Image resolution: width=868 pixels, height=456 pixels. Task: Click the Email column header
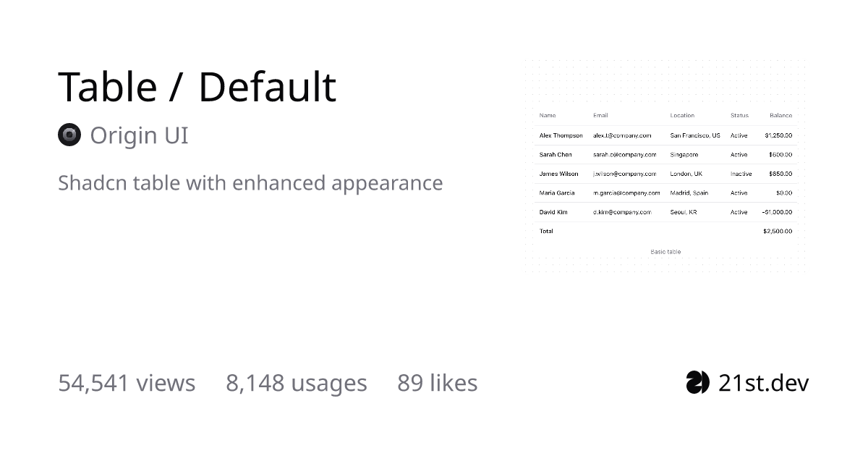[600, 115]
